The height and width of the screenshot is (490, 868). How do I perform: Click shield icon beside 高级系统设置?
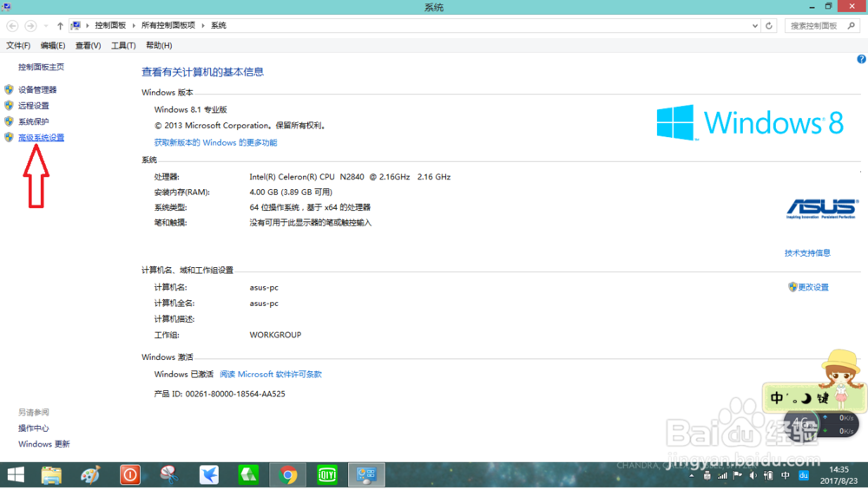(x=9, y=138)
